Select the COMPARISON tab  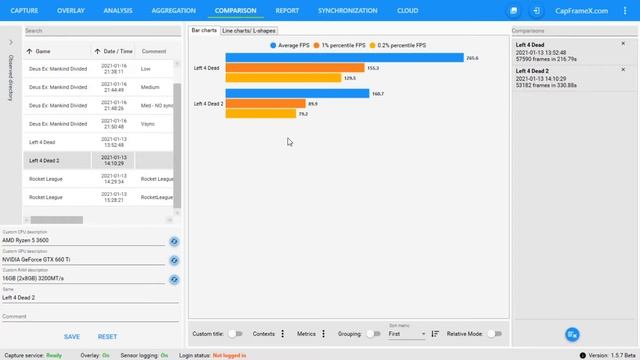pyautogui.click(x=236, y=11)
